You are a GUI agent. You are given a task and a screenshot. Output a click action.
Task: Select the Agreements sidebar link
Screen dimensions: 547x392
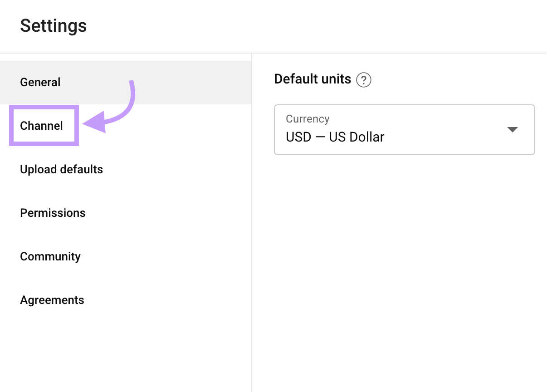(x=52, y=300)
